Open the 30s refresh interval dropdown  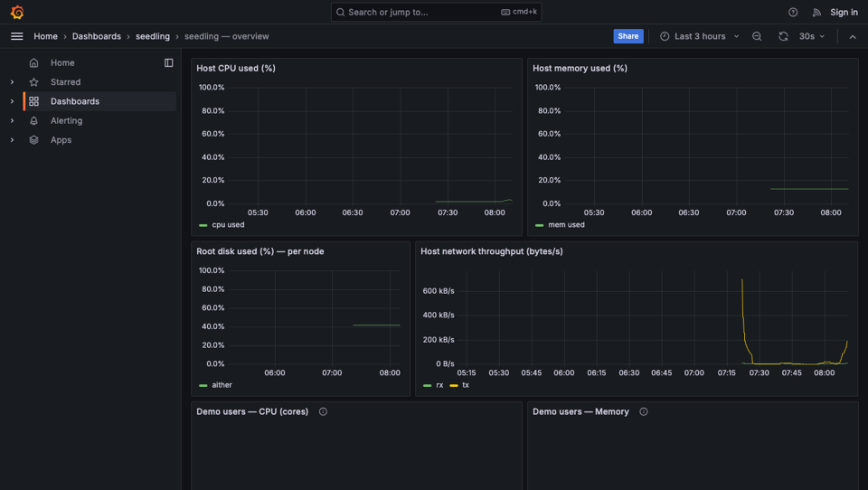pos(812,36)
